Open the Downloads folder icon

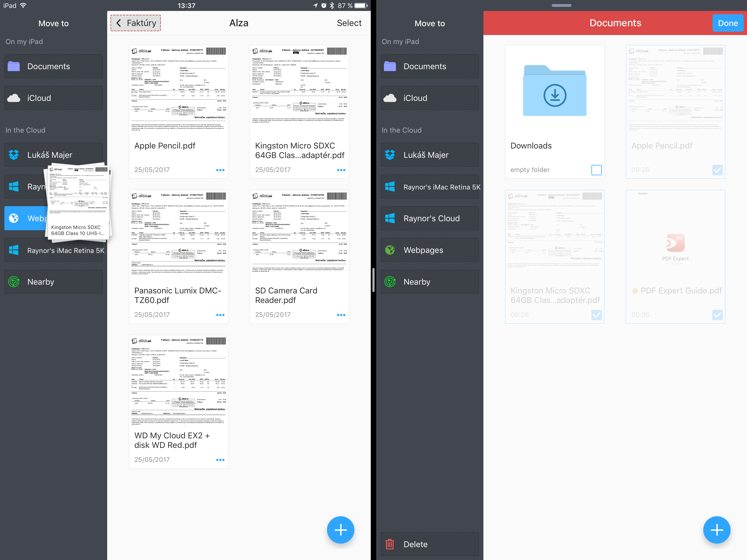555,90
